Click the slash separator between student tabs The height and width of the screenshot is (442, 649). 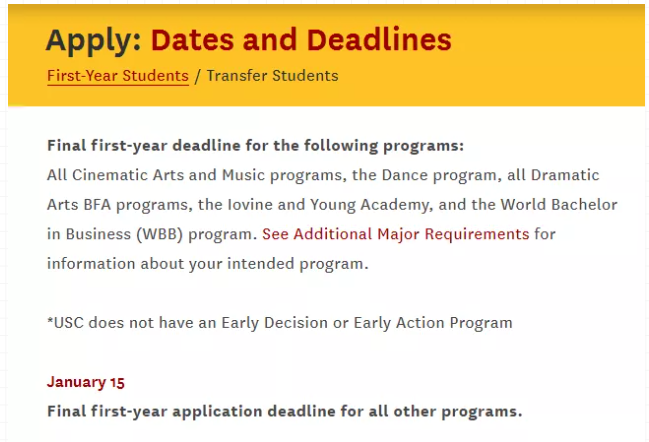click(x=197, y=76)
